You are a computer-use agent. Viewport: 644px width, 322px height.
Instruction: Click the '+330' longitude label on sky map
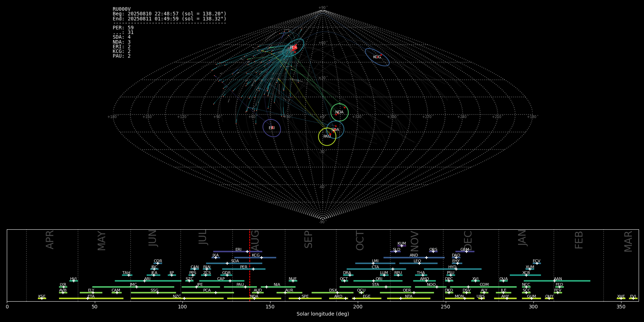pyautogui.click(x=357, y=117)
